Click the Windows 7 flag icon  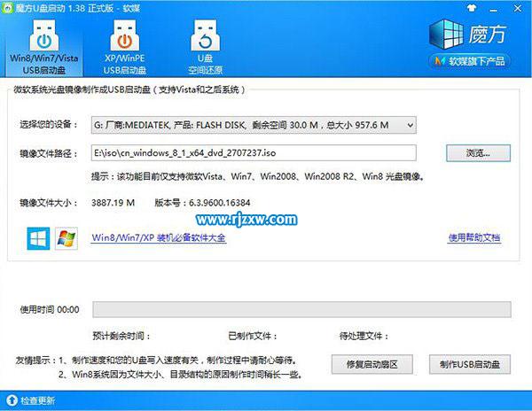(x=66, y=238)
